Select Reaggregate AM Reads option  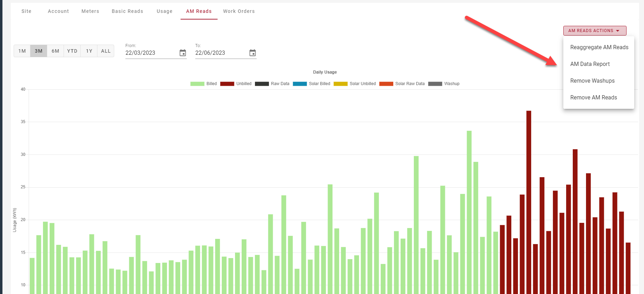(599, 47)
